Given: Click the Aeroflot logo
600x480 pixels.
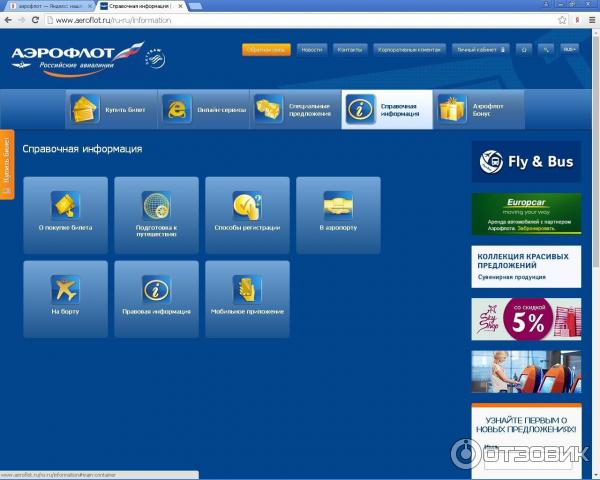Looking at the screenshot, I should coord(78,59).
